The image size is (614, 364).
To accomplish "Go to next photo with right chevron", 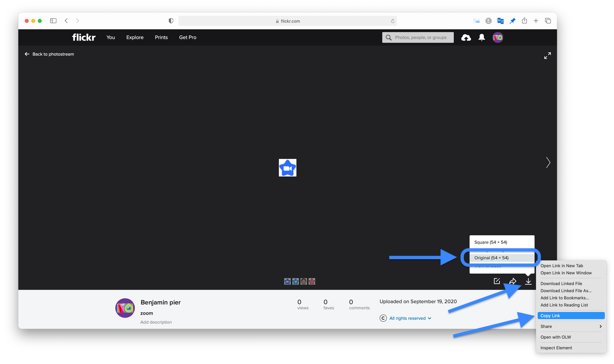I will [x=548, y=162].
